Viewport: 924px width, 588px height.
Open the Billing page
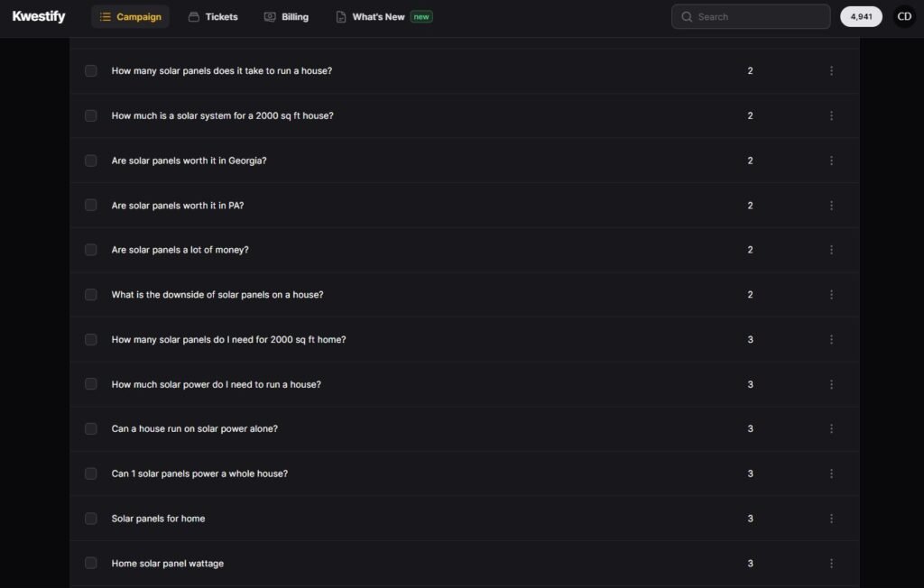[286, 16]
